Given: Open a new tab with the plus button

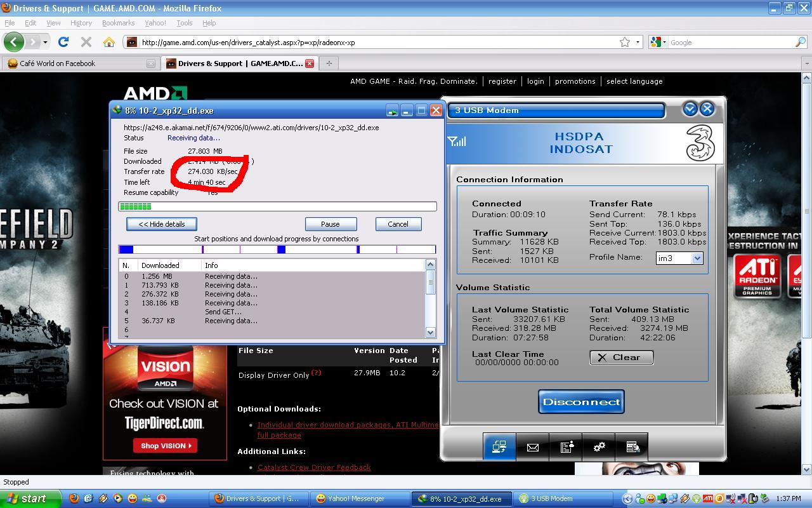Looking at the screenshot, I should pyautogui.click(x=329, y=63).
